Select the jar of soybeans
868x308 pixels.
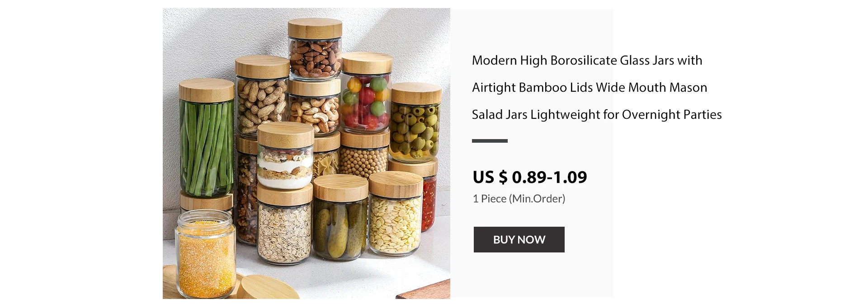click(364, 154)
